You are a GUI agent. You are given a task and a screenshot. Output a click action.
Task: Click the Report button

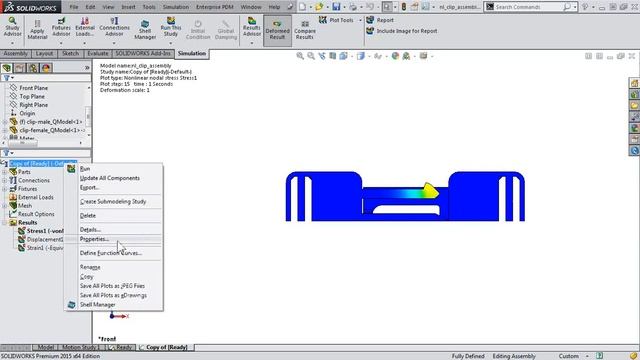[380, 20]
